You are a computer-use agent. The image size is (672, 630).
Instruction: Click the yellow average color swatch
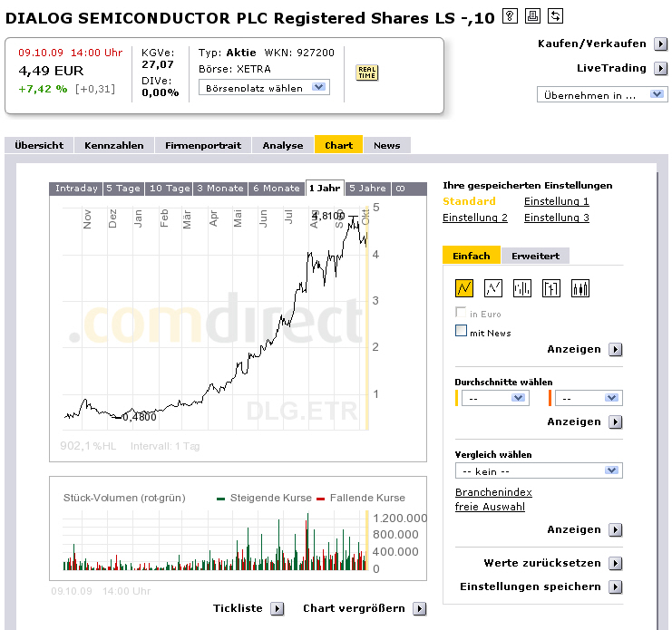coord(456,398)
